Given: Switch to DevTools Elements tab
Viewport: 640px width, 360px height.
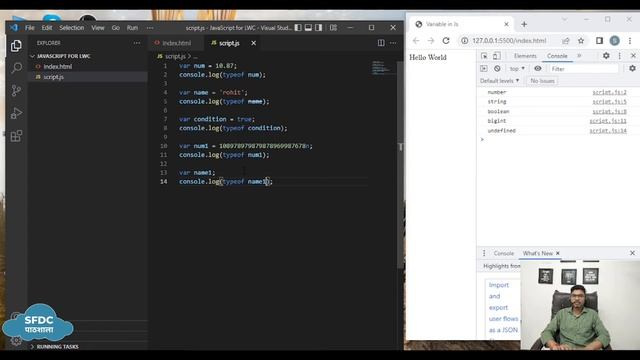Looking at the screenshot, I should coord(525,56).
